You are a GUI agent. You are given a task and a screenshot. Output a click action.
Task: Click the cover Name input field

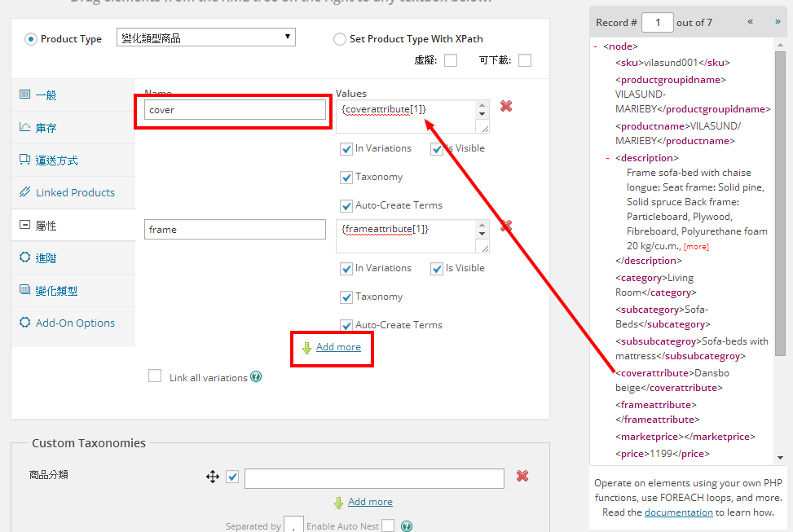[x=235, y=110]
